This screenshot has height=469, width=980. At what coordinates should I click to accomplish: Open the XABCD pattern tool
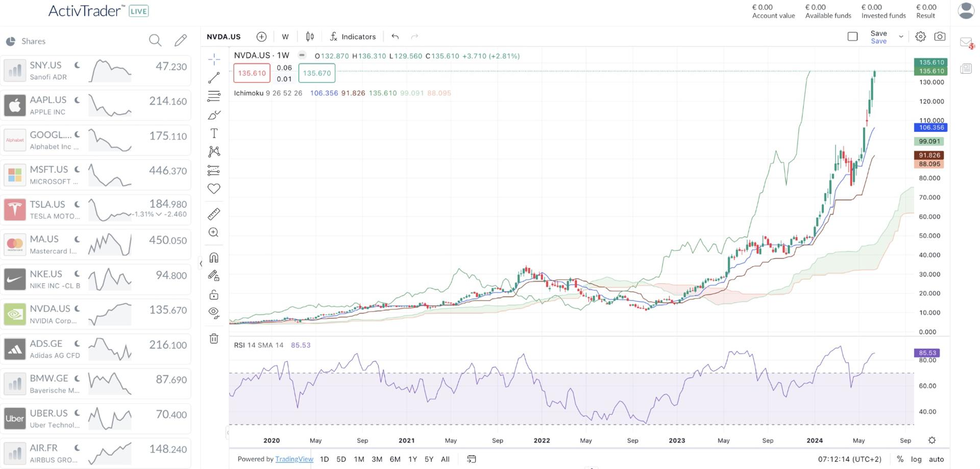click(214, 152)
